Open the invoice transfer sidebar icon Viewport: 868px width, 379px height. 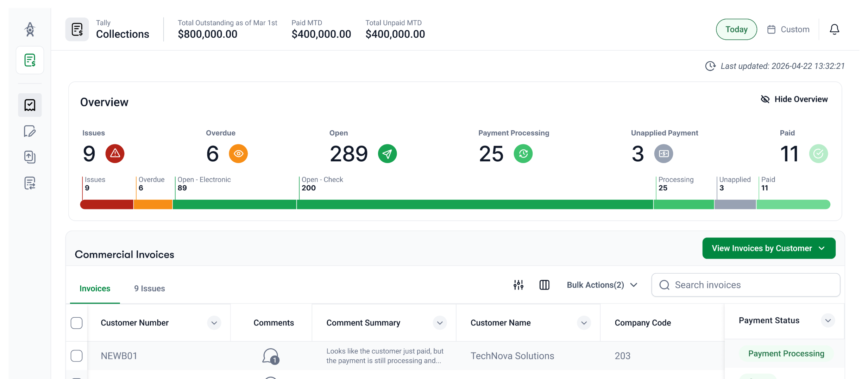coord(30,183)
